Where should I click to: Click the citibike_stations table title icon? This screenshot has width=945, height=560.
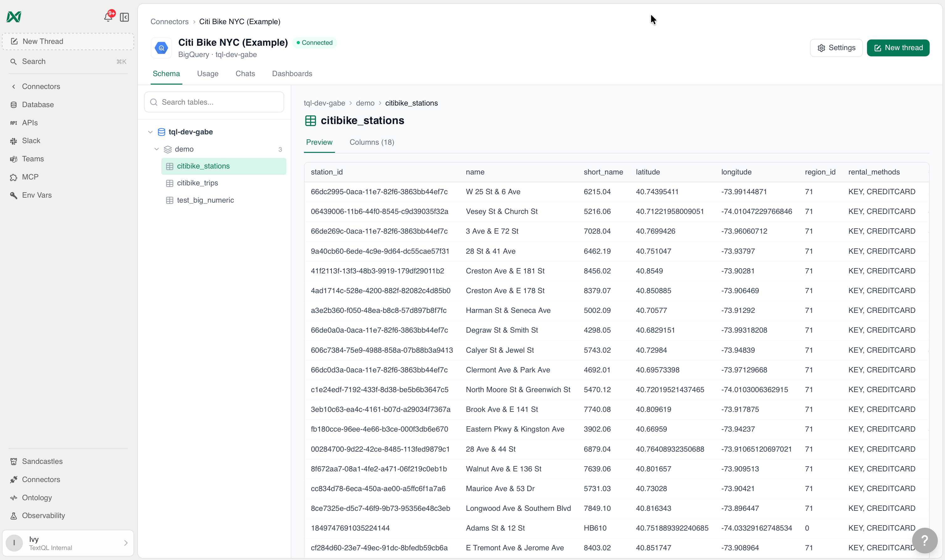[x=311, y=121]
